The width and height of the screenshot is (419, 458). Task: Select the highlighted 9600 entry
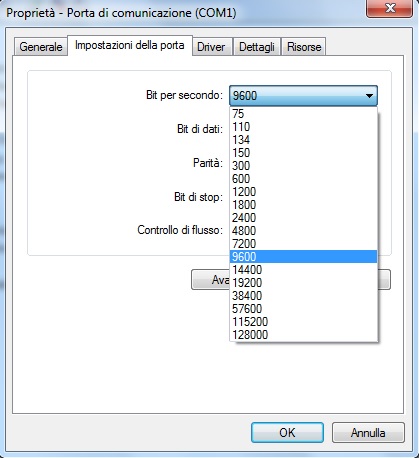click(x=304, y=257)
